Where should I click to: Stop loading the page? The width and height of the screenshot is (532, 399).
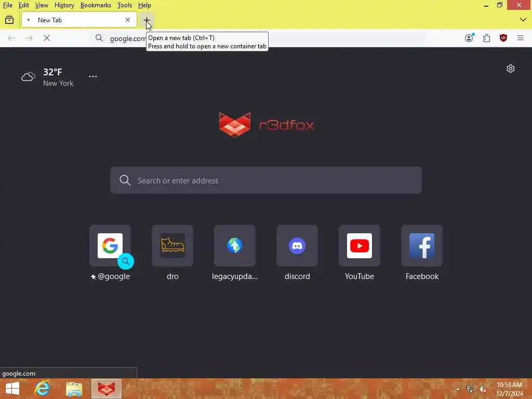tap(47, 38)
